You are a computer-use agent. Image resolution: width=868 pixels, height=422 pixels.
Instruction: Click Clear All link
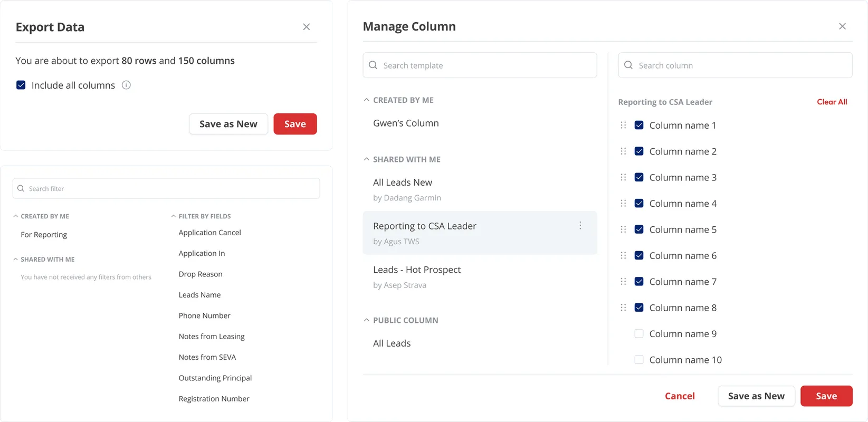click(832, 102)
